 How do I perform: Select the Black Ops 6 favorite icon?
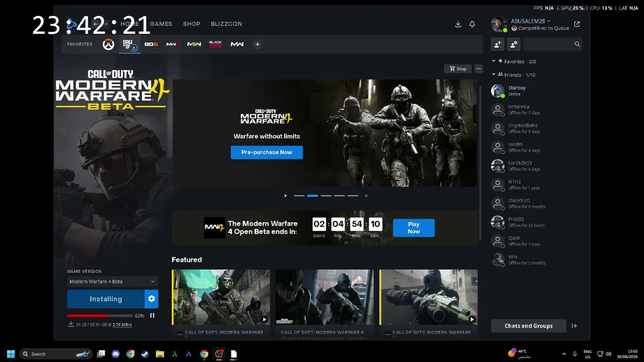151,44
